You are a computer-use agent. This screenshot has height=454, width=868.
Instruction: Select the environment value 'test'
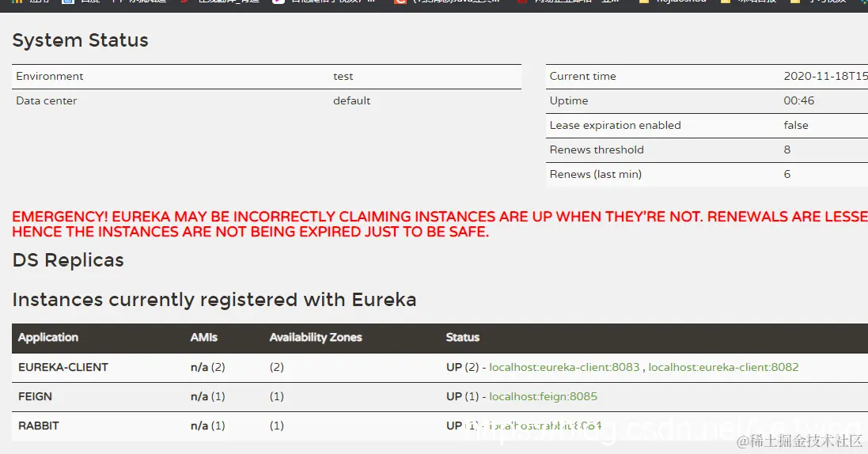343,77
